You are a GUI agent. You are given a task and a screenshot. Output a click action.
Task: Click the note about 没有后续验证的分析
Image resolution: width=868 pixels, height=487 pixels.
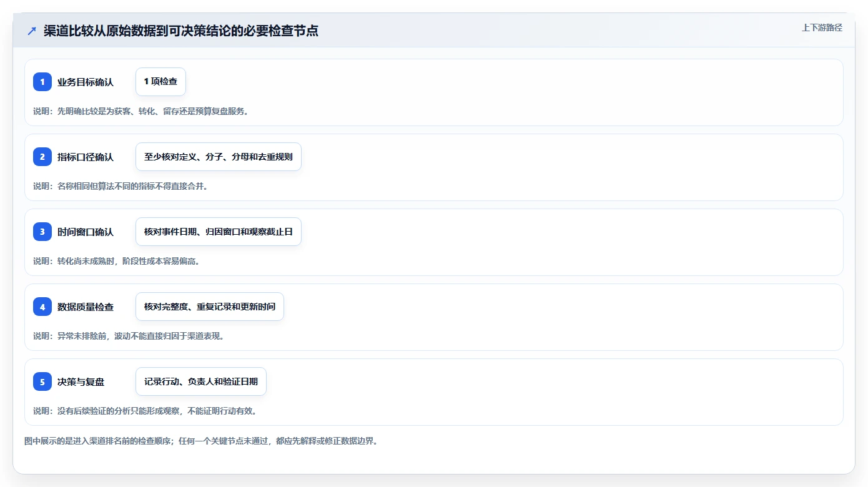click(145, 411)
